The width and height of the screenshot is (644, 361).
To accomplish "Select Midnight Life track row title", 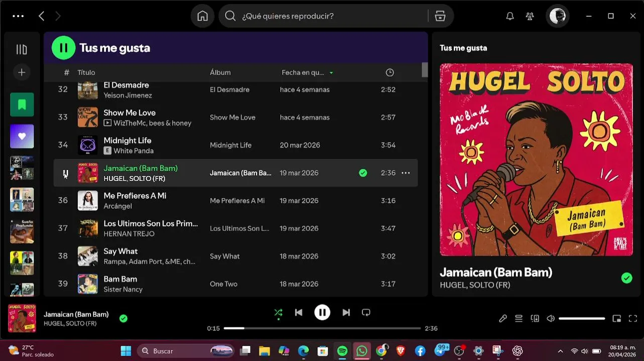I will click(x=127, y=140).
